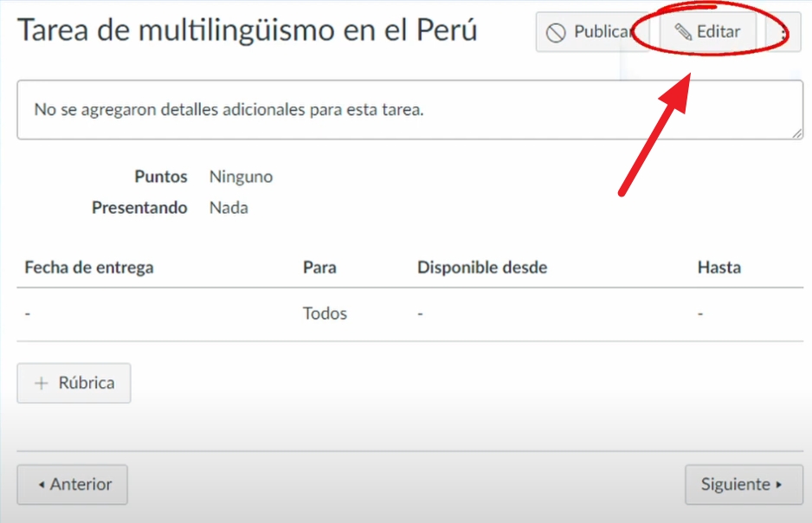Open the Editar assignment button
Viewport: 812px width, 523px height.
coord(707,32)
